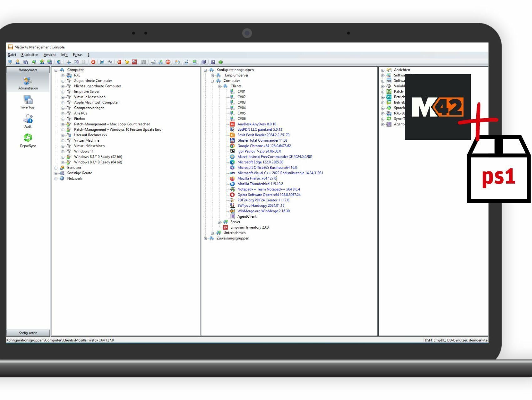Select PDF24.org PDF24 Creator 11.17.0
Screen dimensions: 532x400
point(263,200)
